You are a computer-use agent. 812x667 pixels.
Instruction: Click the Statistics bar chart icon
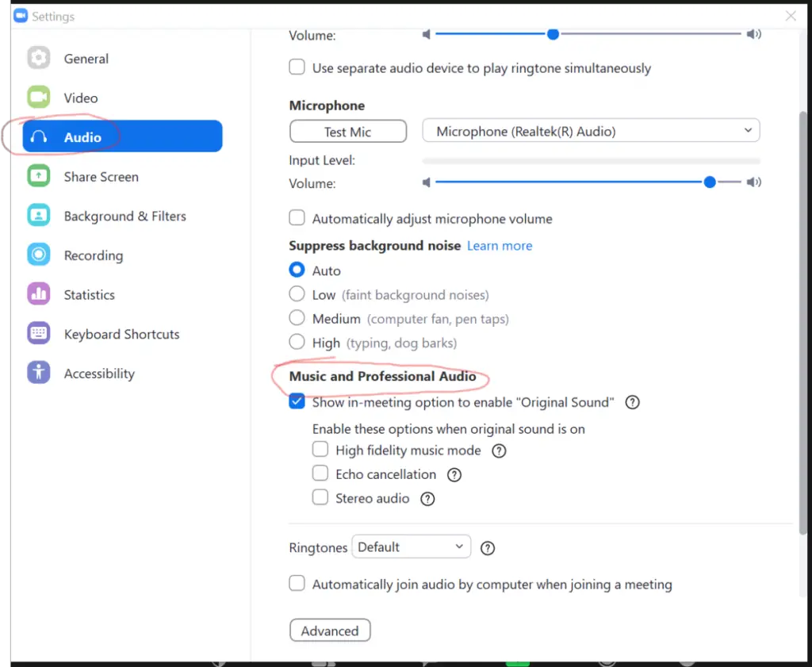coord(38,294)
